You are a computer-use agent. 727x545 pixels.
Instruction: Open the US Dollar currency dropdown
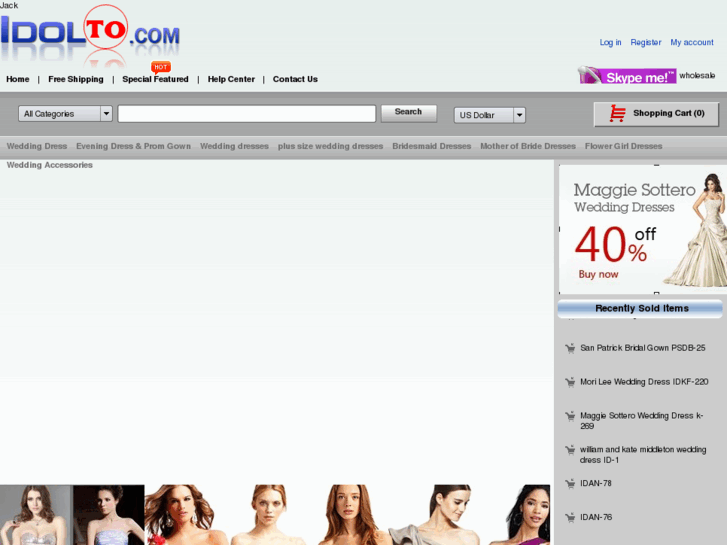coord(490,115)
